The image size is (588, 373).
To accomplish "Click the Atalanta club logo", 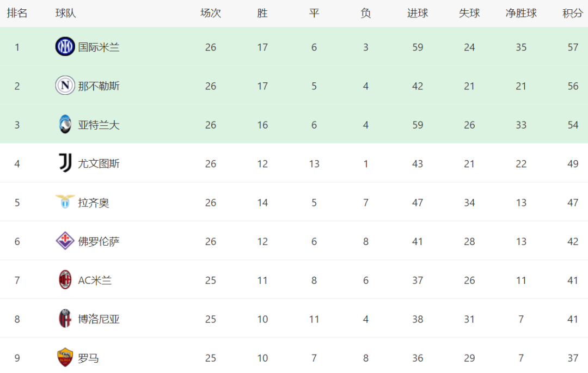I will [65, 124].
